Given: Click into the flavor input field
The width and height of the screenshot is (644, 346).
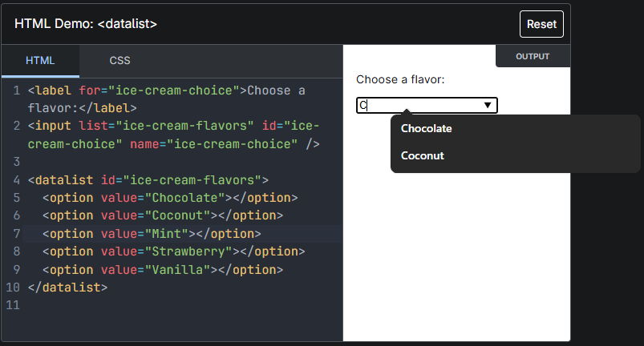Looking at the screenshot, I should click(427, 106).
